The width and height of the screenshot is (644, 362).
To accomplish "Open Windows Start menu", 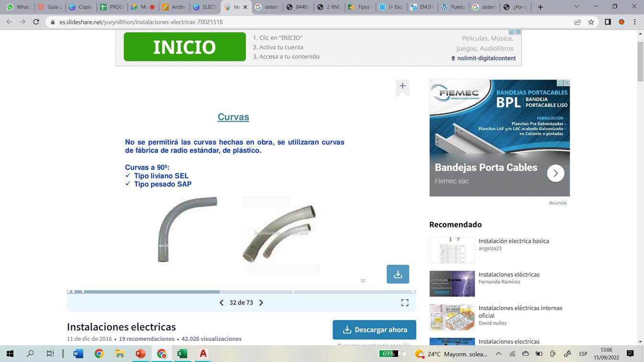I will (x=10, y=354).
